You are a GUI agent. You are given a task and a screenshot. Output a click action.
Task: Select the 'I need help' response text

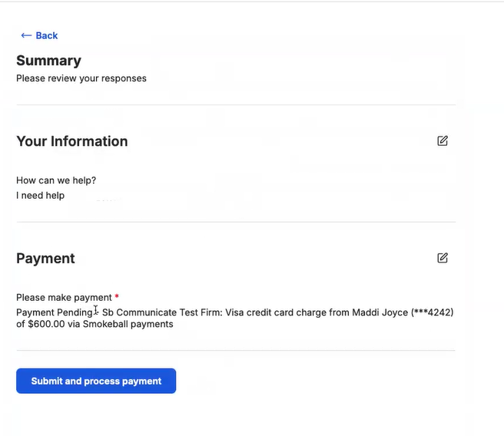[41, 196]
